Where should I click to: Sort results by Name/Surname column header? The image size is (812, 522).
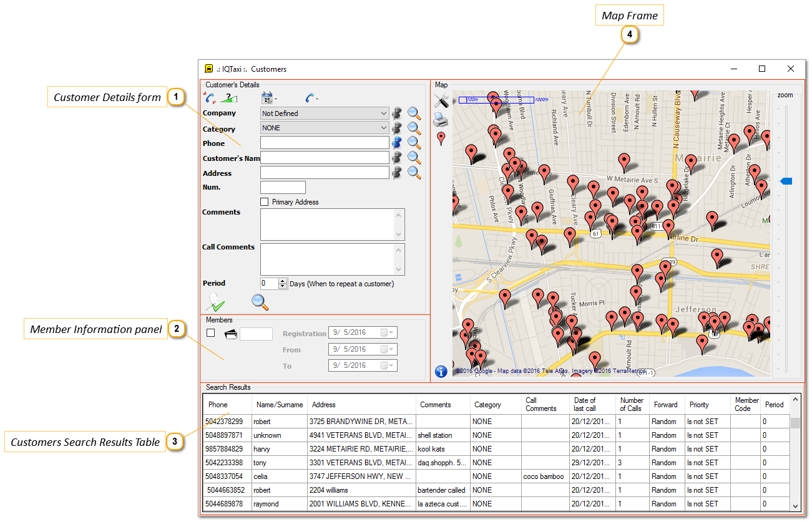tap(280, 405)
